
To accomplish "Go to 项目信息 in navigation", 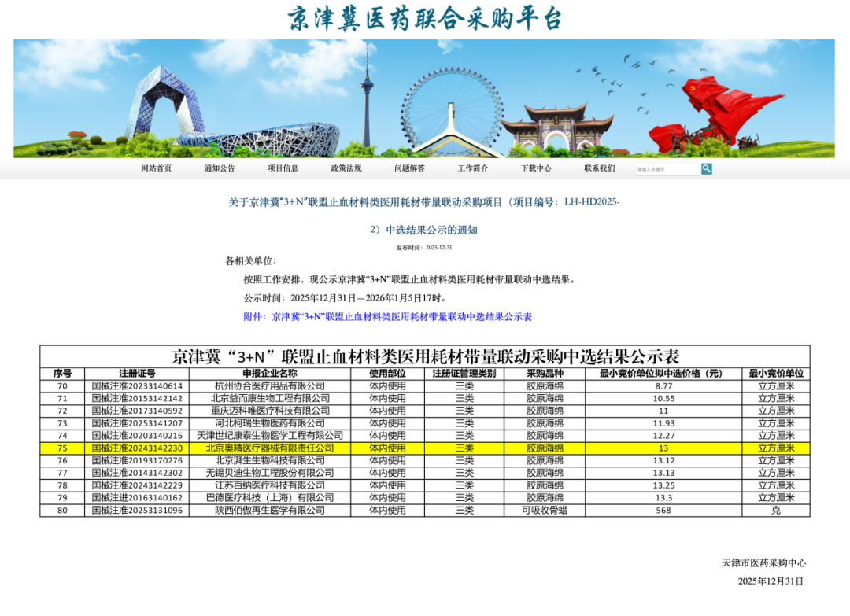I will [283, 168].
